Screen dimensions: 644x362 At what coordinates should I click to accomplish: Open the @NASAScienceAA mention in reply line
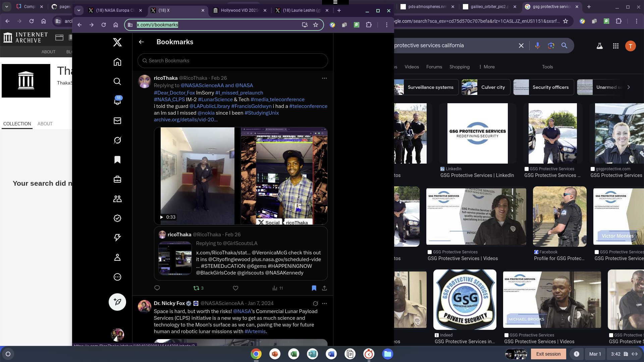point(202,85)
